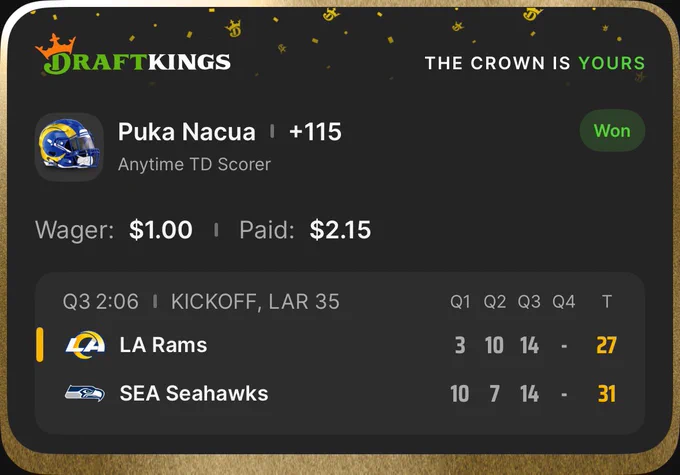Viewport: 680px width, 475px height.
Task: Click the Seattle Seahawks team logo
Action: pyautogui.click(x=85, y=393)
